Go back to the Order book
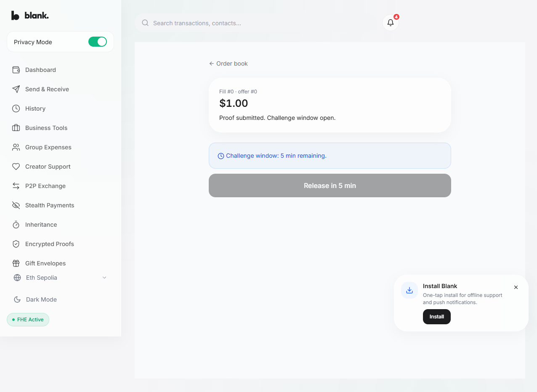This screenshot has width=537, height=392. (x=229, y=64)
